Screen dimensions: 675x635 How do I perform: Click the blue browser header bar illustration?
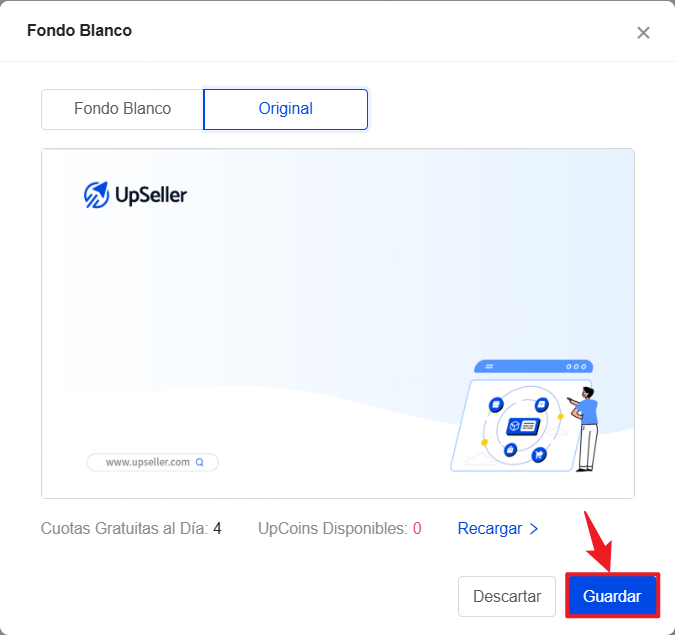533,367
